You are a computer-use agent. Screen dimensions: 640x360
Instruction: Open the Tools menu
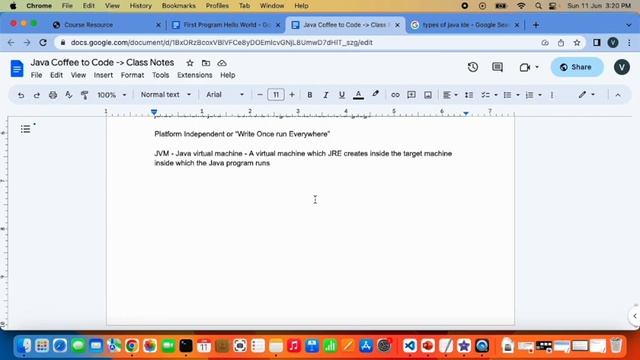[x=160, y=75]
